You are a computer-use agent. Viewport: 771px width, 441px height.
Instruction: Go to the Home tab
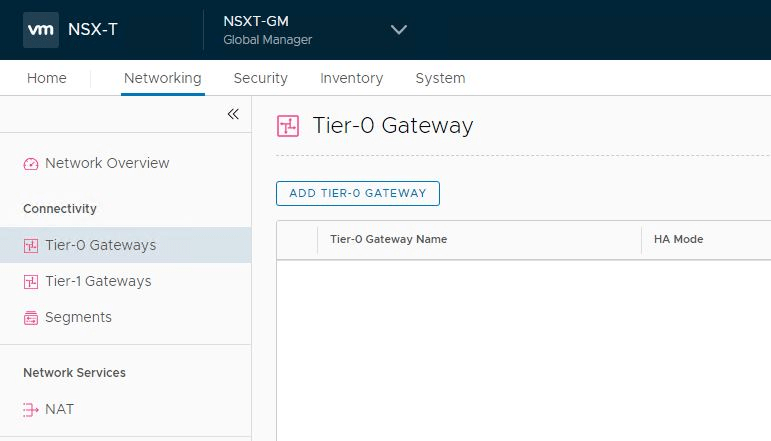tap(47, 78)
